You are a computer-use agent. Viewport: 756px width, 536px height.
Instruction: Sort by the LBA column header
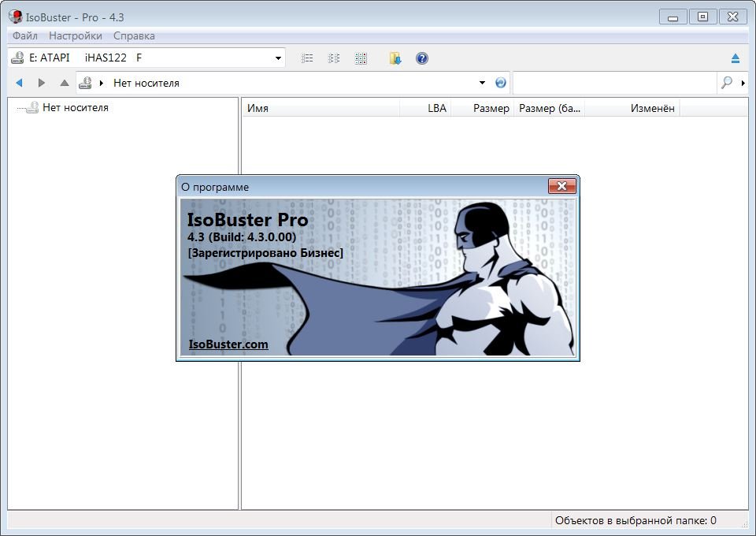click(425, 108)
